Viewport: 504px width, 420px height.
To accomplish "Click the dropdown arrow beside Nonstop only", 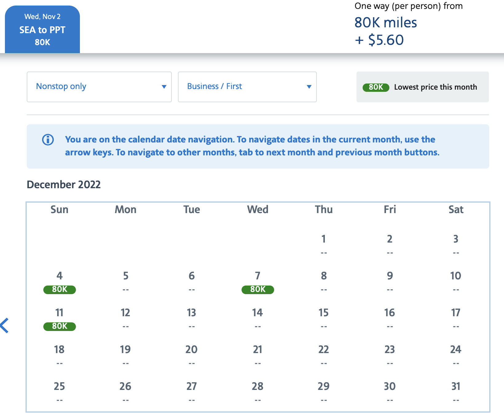I will click(x=164, y=87).
